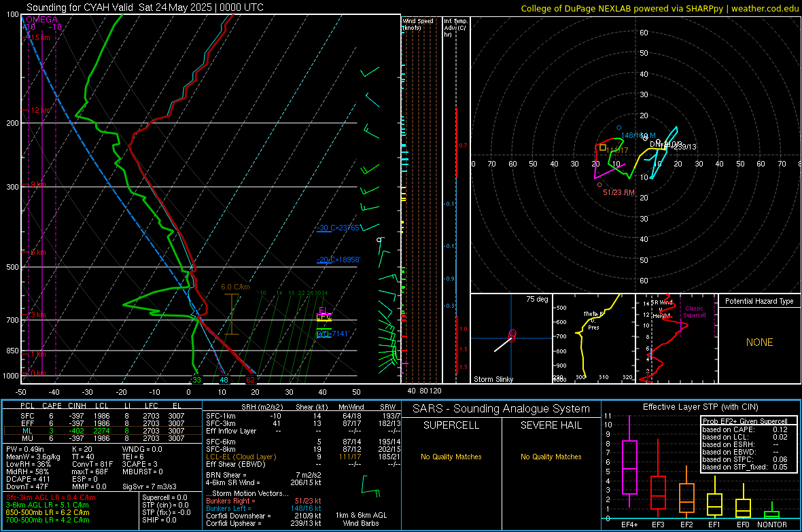Click the DownT = 47F value
Screen dimensions: 802x532
click(x=27, y=486)
